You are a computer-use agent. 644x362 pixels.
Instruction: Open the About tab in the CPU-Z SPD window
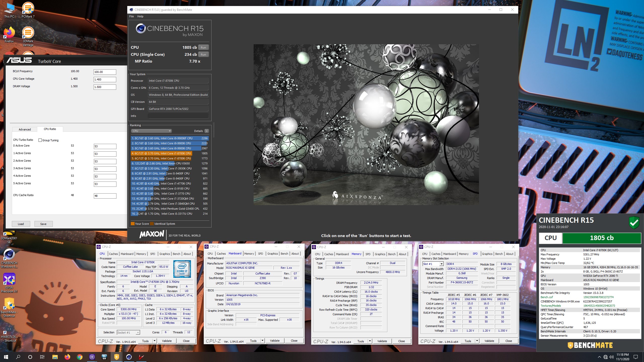click(510, 254)
